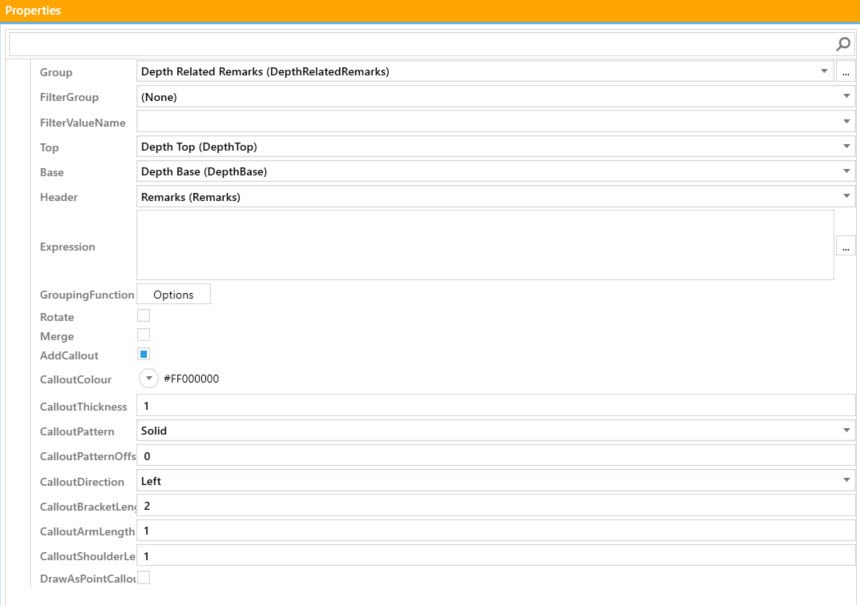Expand the FilterGroup dropdown

pos(846,97)
